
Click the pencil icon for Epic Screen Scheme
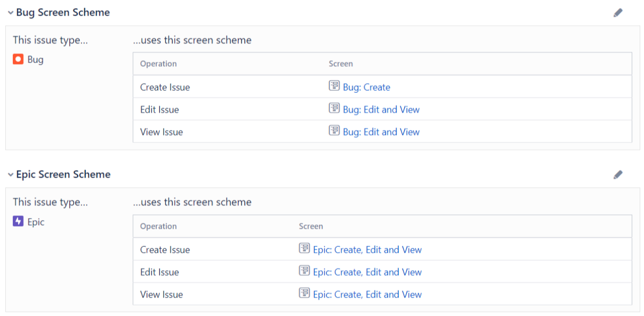click(618, 174)
